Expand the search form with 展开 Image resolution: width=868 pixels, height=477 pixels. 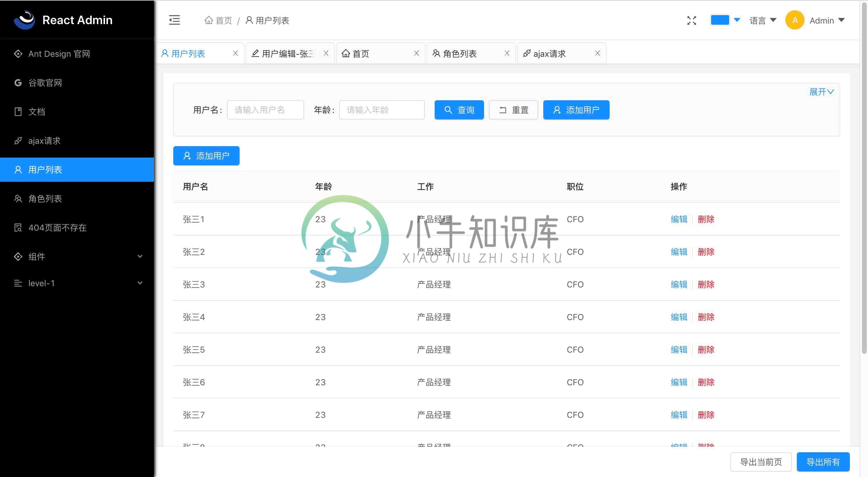[x=821, y=92]
